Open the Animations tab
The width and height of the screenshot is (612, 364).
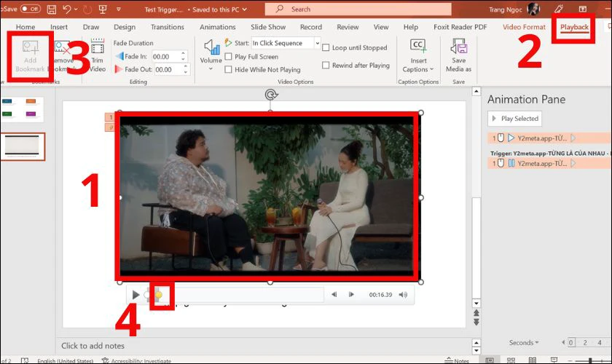pos(217,27)
